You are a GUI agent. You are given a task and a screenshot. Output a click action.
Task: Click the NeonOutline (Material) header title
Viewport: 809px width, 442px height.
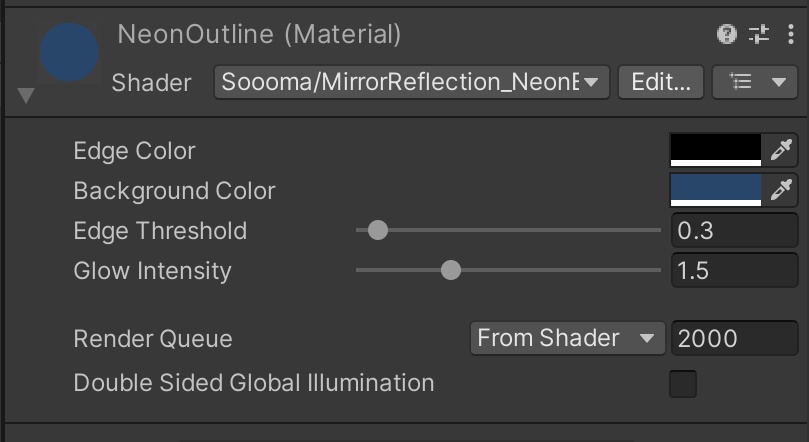[x=259, y=34]
